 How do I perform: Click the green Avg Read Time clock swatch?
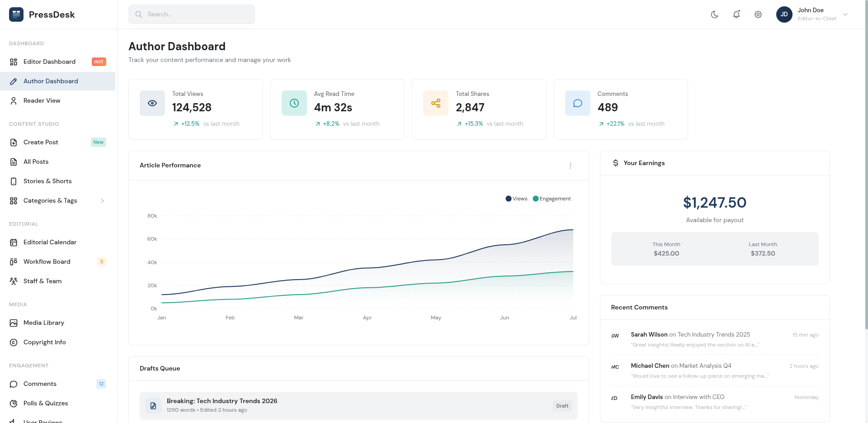click(294, 103)
